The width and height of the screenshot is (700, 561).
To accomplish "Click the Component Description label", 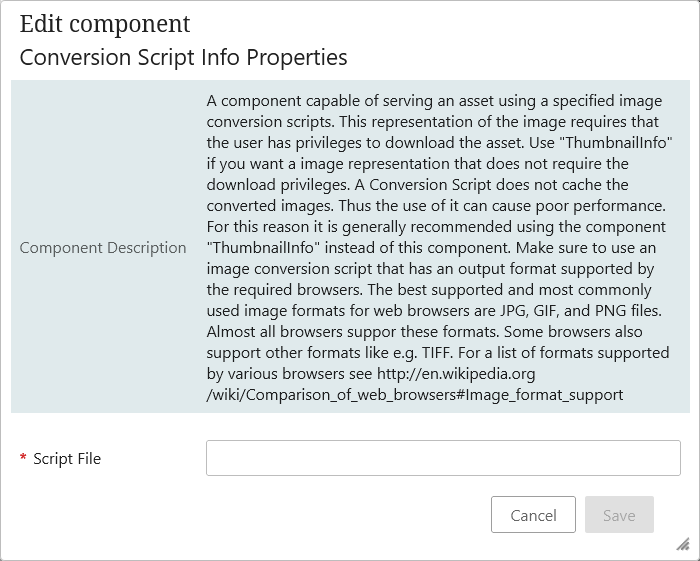I will (x=103, y=247).
